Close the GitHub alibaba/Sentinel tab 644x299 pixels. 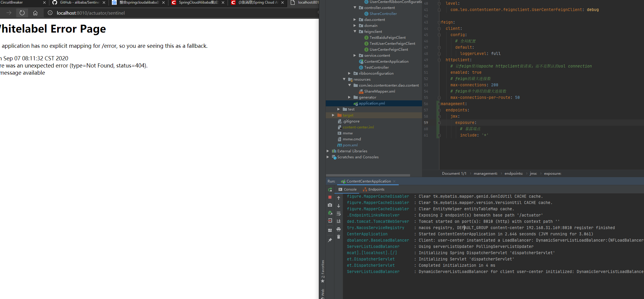(x=104, y=2)
